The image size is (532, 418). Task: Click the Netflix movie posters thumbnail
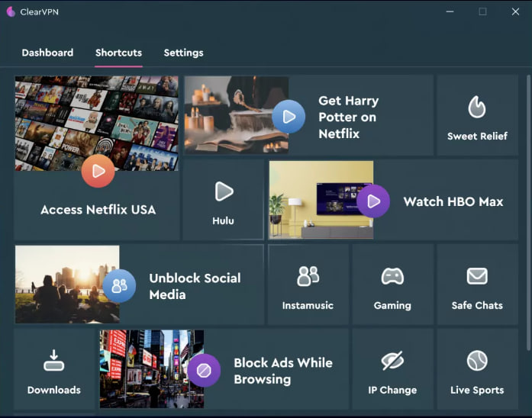pyautogui.click(x=97, y=124)
